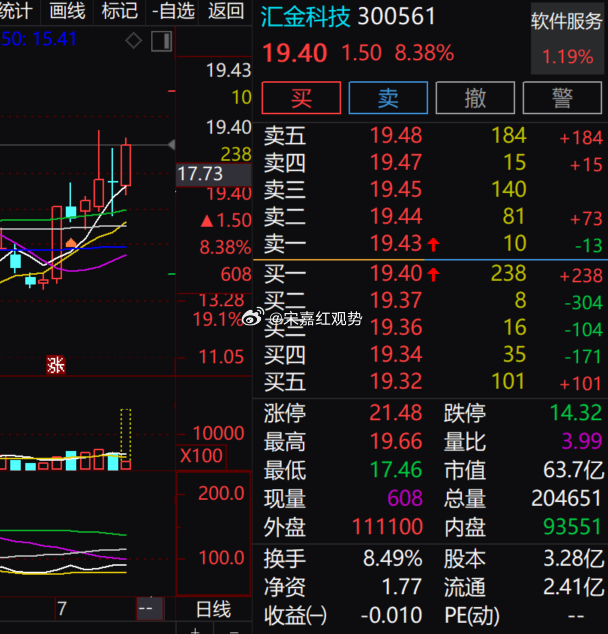The height and width of the screenshot is (634, 608).
Task: Click the 卖五 volume 184
Action: pos(509,135)
